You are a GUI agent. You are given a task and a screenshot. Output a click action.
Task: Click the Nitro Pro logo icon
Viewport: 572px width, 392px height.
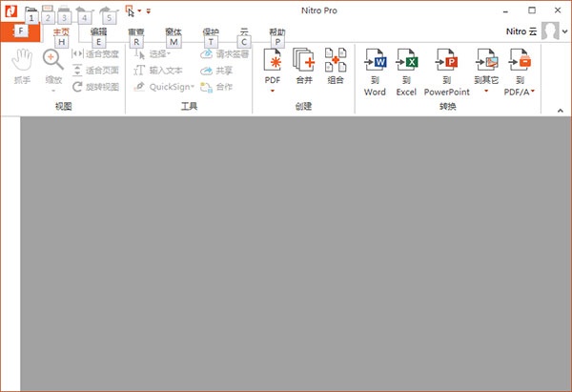10,10
